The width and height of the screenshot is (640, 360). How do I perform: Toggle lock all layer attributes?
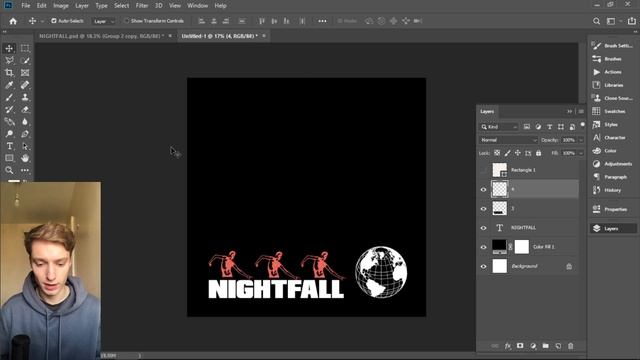(x=538, y=153)
